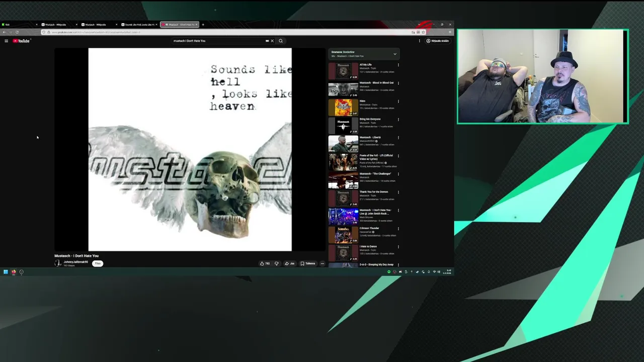Expand the Seuraava: Borderline mix chevron

(395, 54)
